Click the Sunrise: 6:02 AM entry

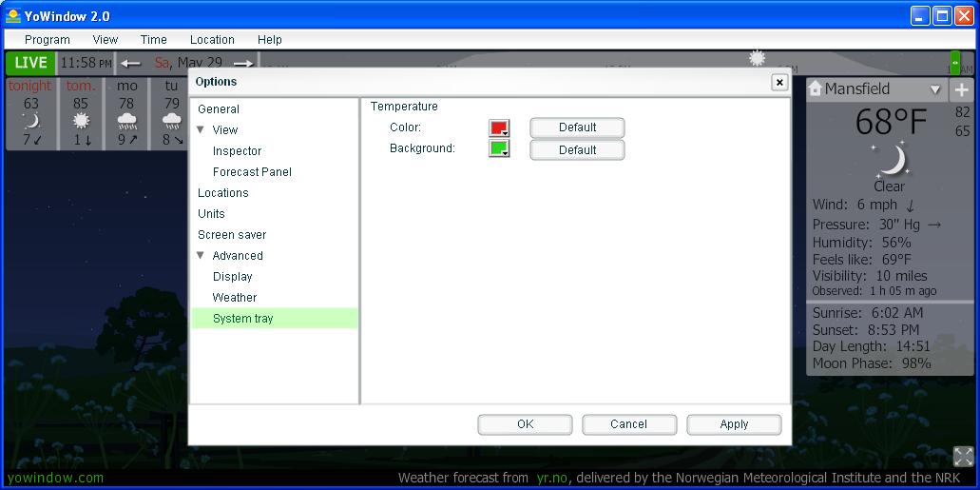coord(868,313)
